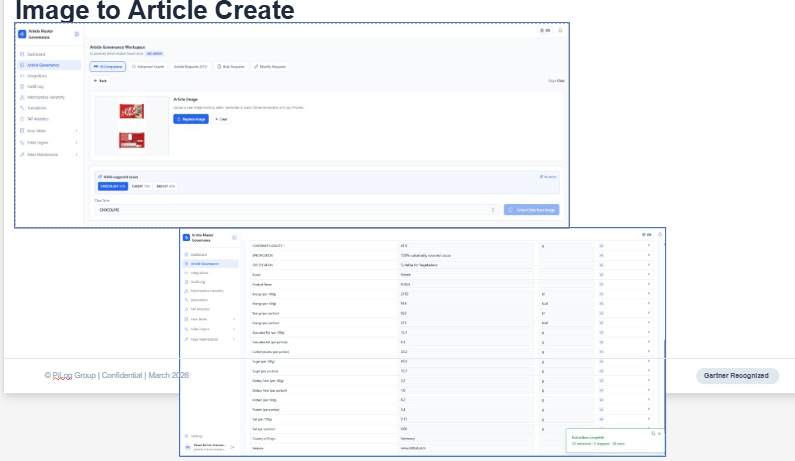Open the EN language selector in upper window
Screen dimensions: 795x461
pos(545,30)
